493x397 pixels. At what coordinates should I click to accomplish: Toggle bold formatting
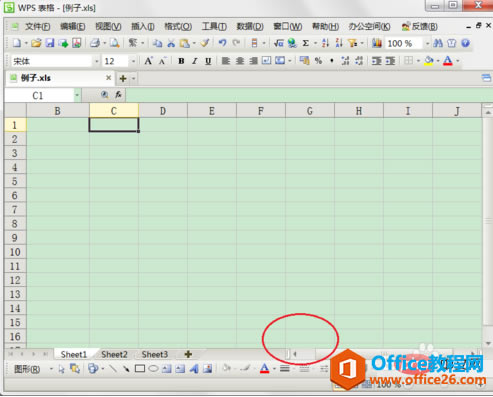pyautogui.click(x=181, y=61)
